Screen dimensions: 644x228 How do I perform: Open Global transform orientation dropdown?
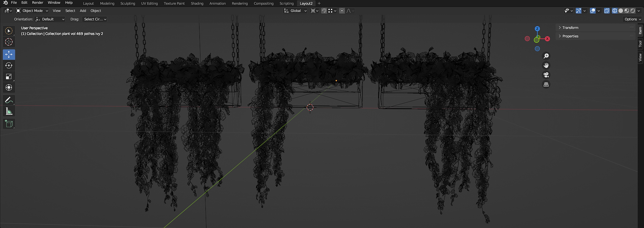(295, 11)
